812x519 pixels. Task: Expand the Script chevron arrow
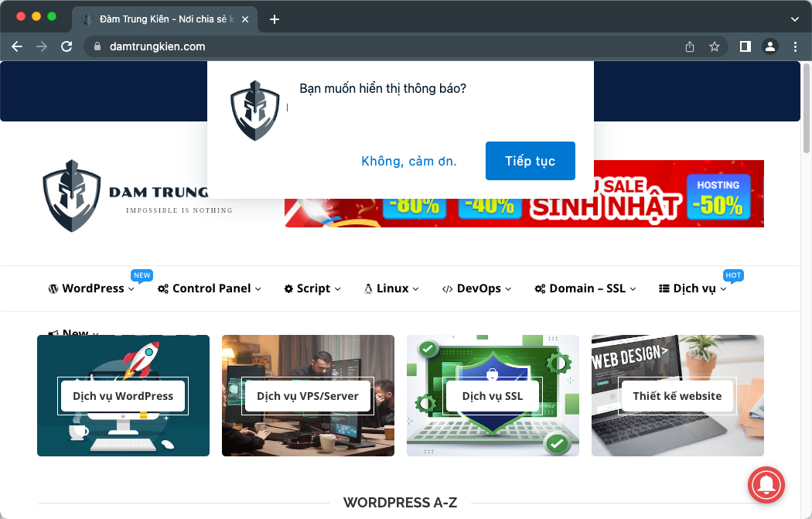[338, 289]
